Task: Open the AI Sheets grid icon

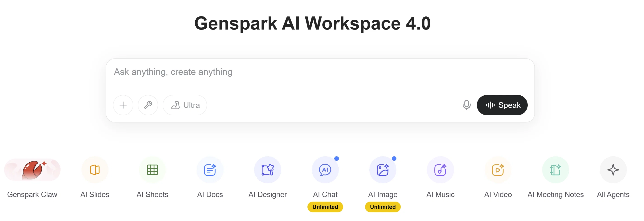Action: (x=152, y=170)
